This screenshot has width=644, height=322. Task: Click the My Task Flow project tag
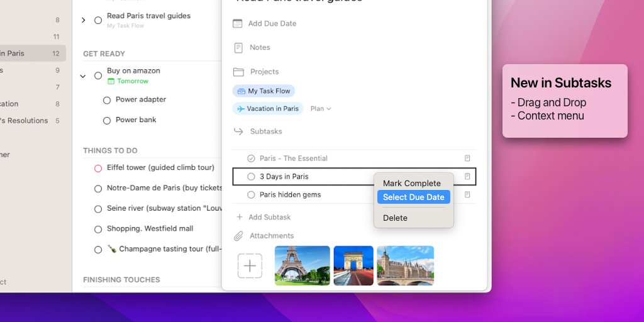(x=264, y=91)
